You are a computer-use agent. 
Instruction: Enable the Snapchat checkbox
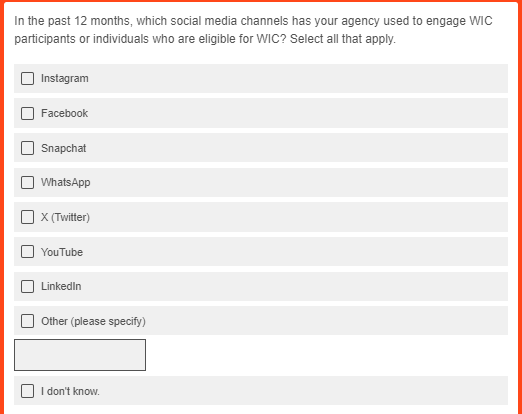pos(27,148)
